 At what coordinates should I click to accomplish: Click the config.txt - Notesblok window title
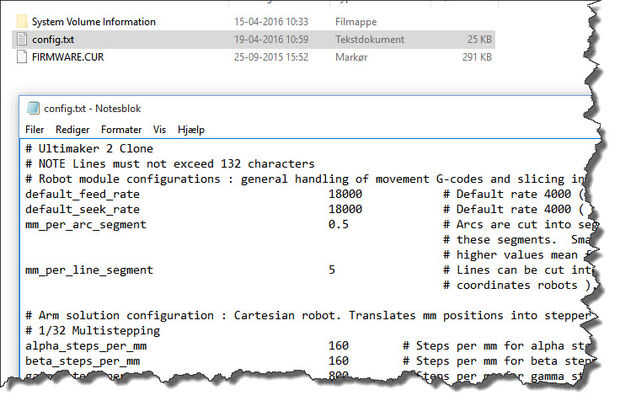tap(92, 108)
